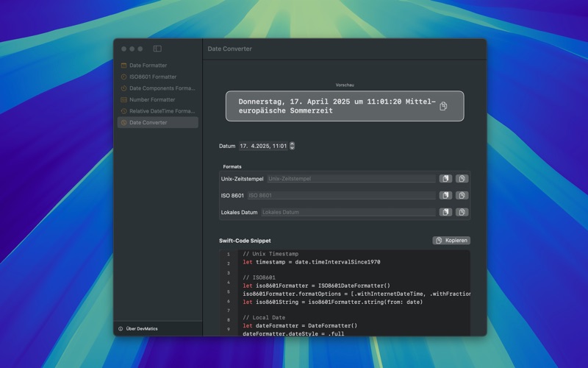Select Date Converter in the sidebar
588x368 pixels.
point(158,122)
